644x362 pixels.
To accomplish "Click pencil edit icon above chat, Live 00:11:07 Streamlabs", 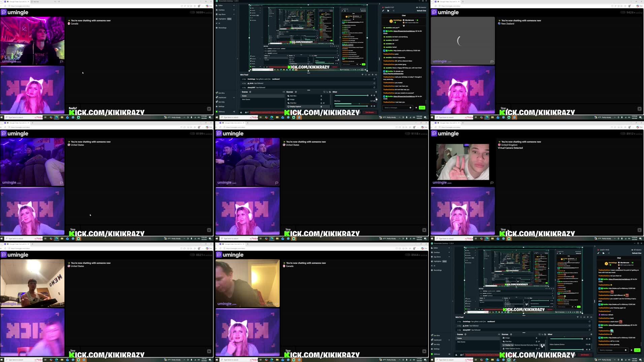I will (383, 11).
